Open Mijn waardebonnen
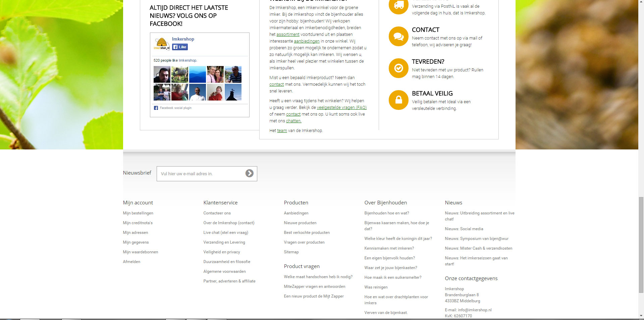644x320 pixels. (x=140, y=252)
